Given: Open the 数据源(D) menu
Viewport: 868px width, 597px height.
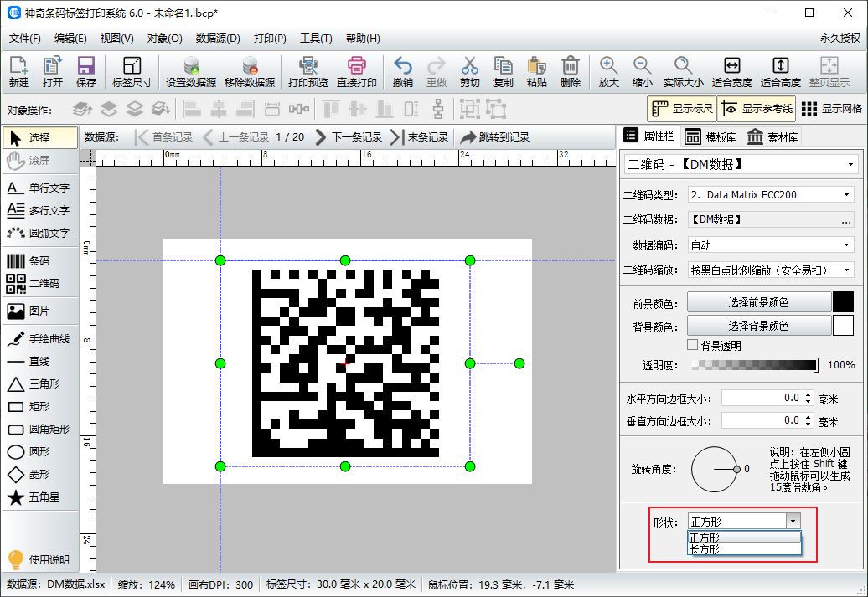Looking at the screenshot, I should (218, 39).
